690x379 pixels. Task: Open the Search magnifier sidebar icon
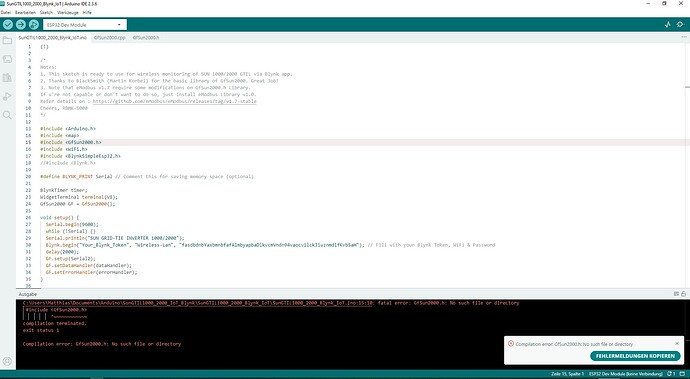7,115
